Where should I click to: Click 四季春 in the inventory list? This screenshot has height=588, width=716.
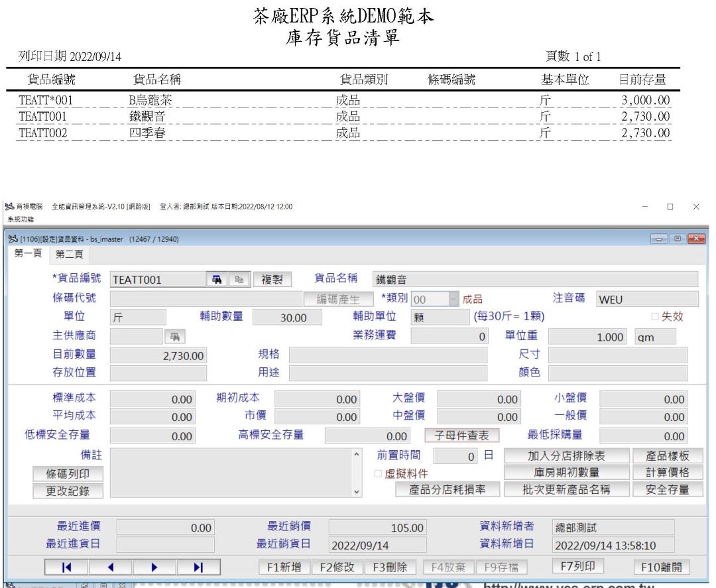click(x=147, y=133)
